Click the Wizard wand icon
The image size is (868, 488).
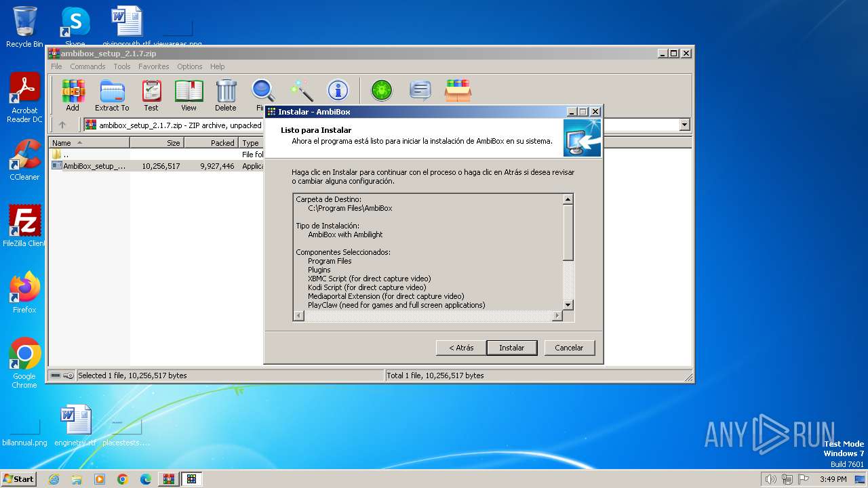pos(301,91)
